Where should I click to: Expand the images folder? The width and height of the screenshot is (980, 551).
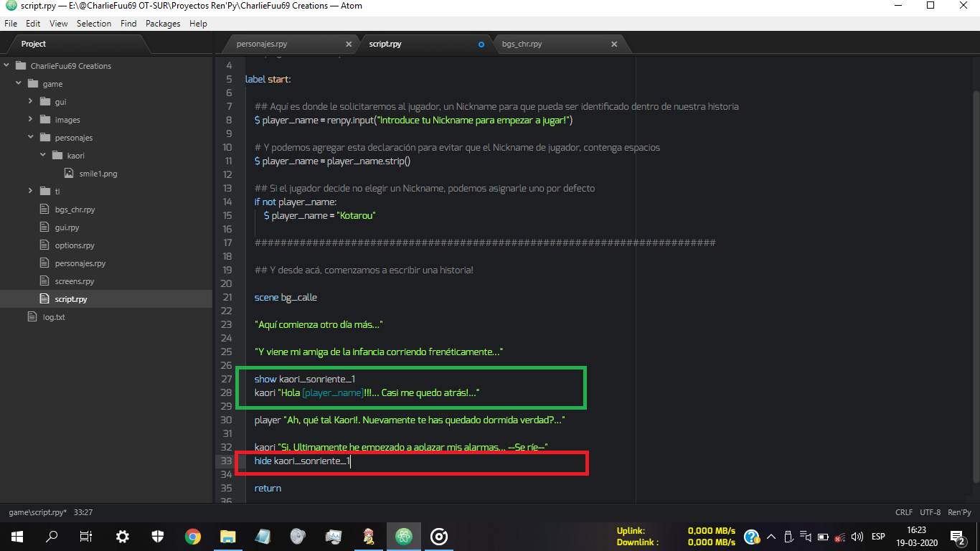point(31,119)
